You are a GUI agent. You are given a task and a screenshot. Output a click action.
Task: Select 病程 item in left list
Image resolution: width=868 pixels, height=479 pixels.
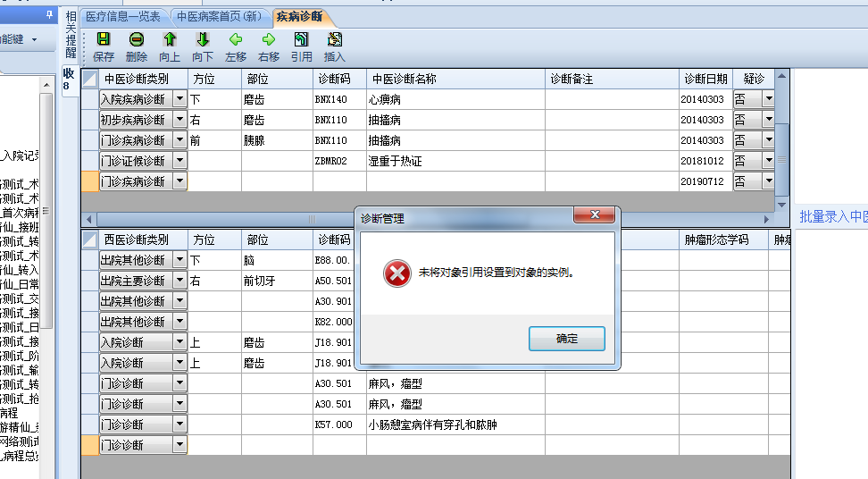10,413
